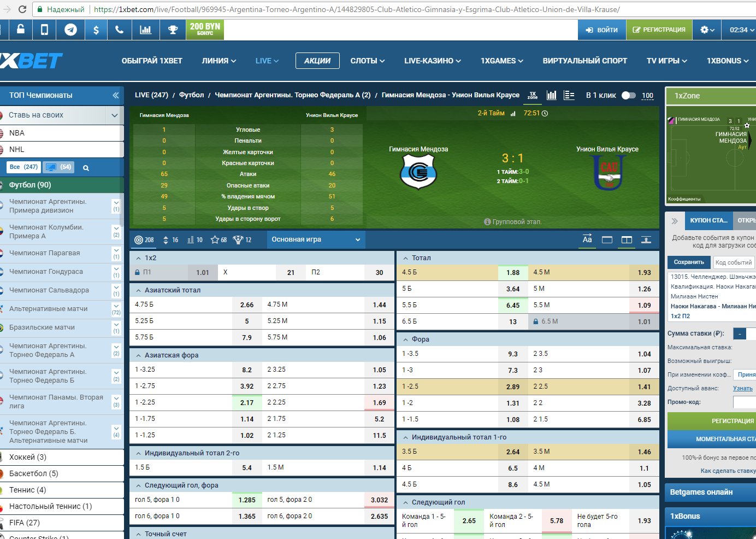Open the ОБЫГРАЙ 1XBET menu item
756x539 pixels.
pyautogui.click(x=152, y=61)
